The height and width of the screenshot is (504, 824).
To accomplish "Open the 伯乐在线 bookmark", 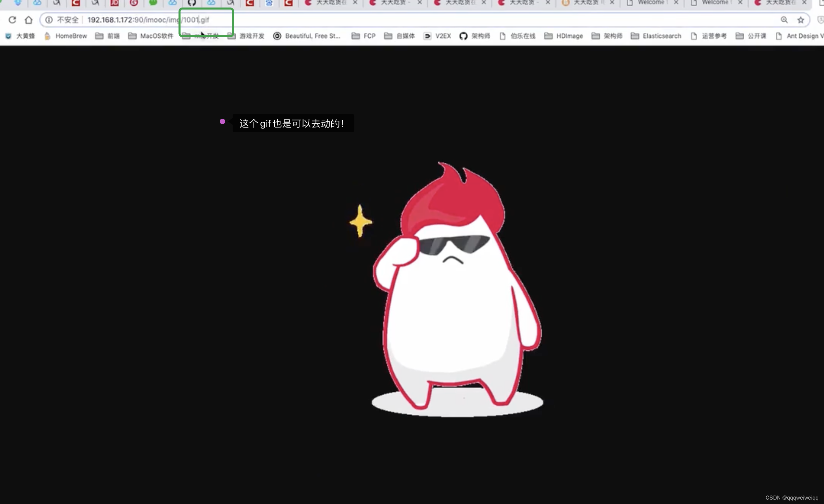I will pos(517,36).
